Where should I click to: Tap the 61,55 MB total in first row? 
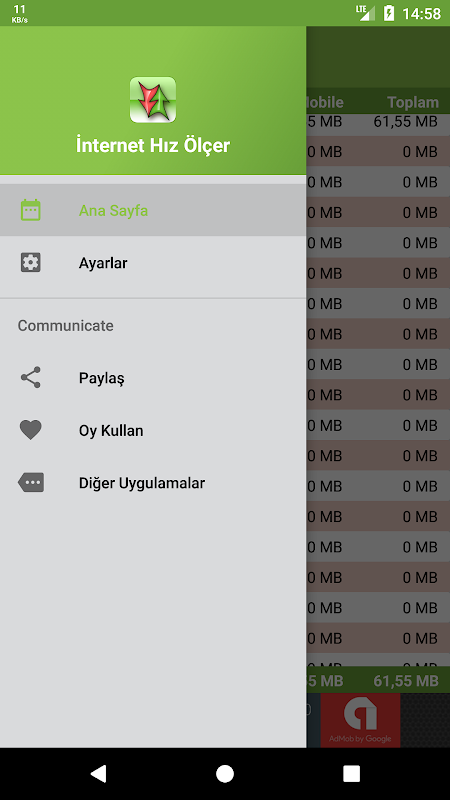[x=406, y=121]
